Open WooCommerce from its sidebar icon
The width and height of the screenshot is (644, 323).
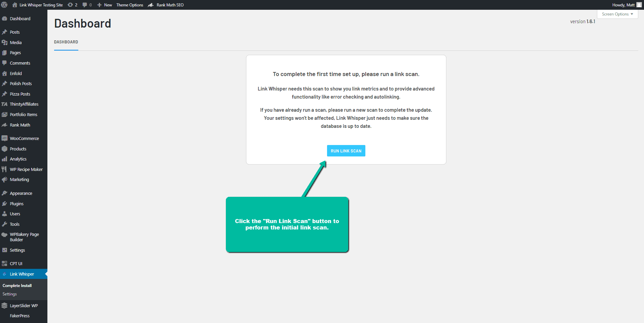click(5, 138)
